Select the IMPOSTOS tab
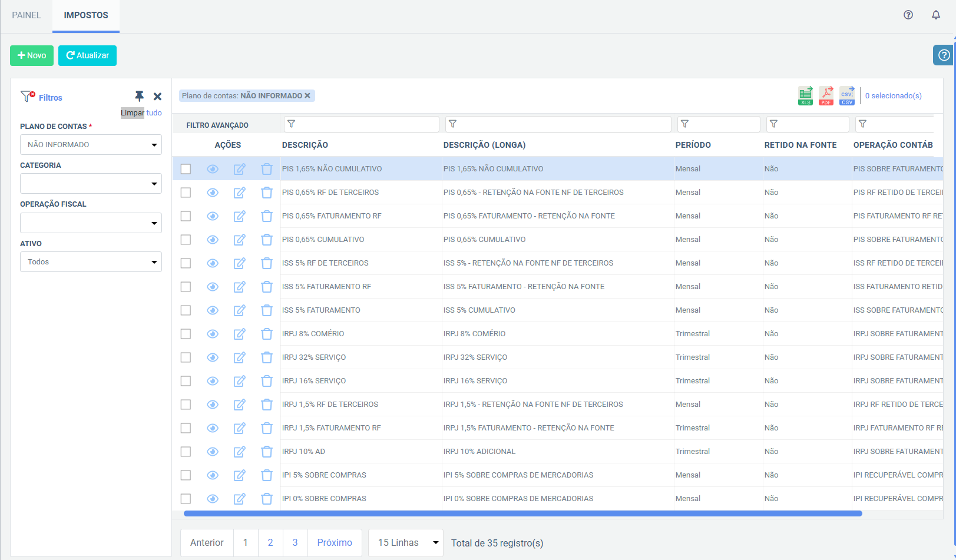956x560 pixels. [x=86, y=15]
